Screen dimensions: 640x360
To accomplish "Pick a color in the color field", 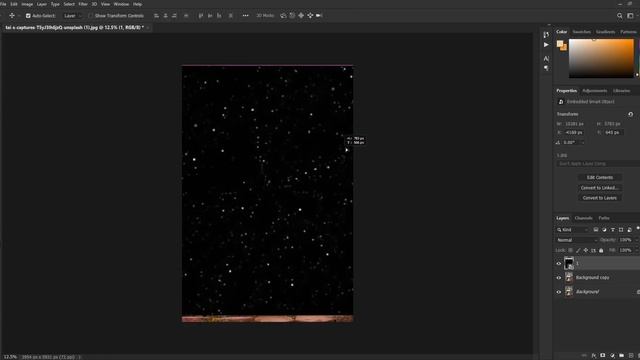I will pyautogui.click(x=601, y=58).
